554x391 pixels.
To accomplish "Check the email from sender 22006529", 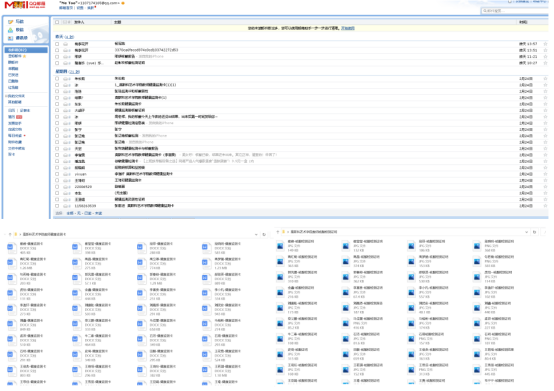I will [57, 187].
